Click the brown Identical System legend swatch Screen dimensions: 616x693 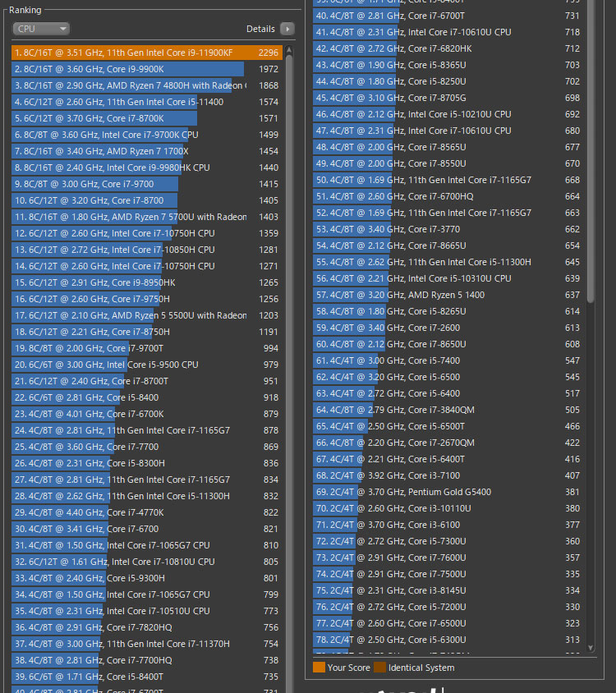[379, 668]
